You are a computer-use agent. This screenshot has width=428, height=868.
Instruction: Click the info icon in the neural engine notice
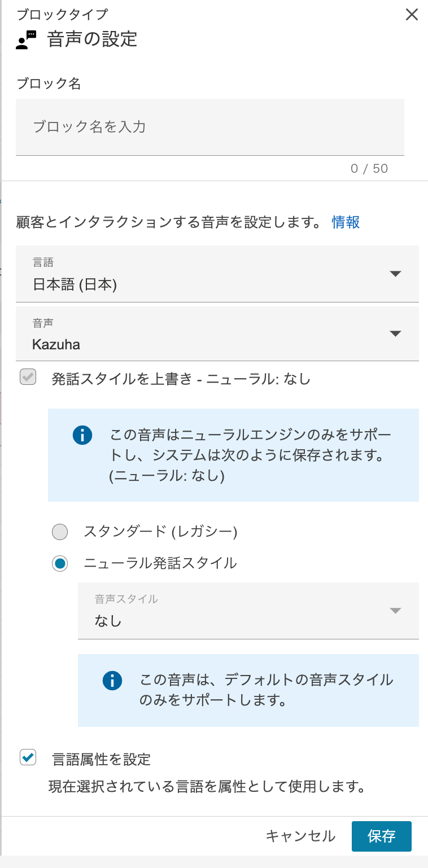pyautogui.click(x=82, y=436)
